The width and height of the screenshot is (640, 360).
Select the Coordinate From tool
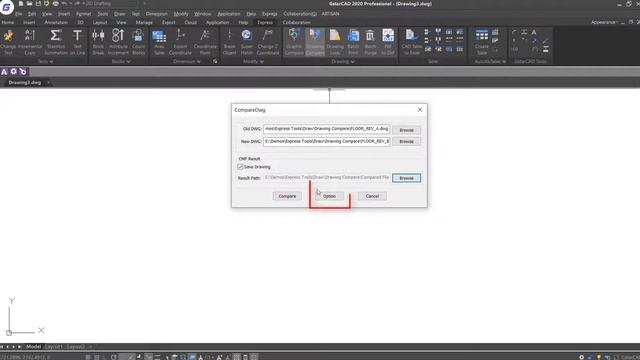point(205,42)
